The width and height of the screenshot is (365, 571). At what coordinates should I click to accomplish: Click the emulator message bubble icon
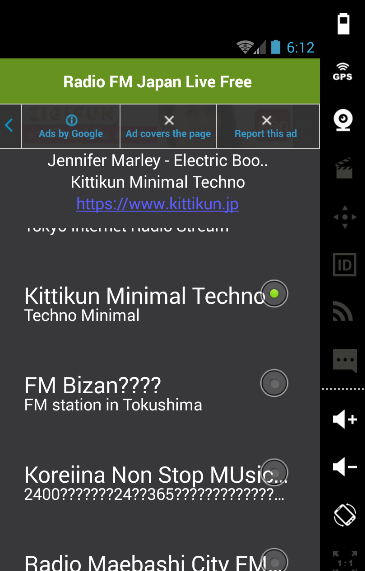pos(345,361)
